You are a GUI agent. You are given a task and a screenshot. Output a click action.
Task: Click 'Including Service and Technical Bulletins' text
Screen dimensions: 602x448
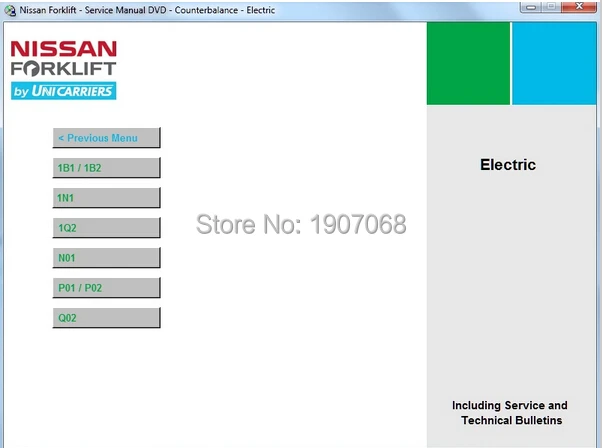(510, 413)
